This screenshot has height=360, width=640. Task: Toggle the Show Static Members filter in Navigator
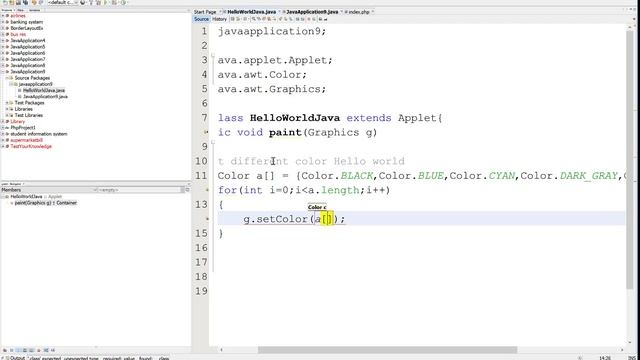pos(18,350)
